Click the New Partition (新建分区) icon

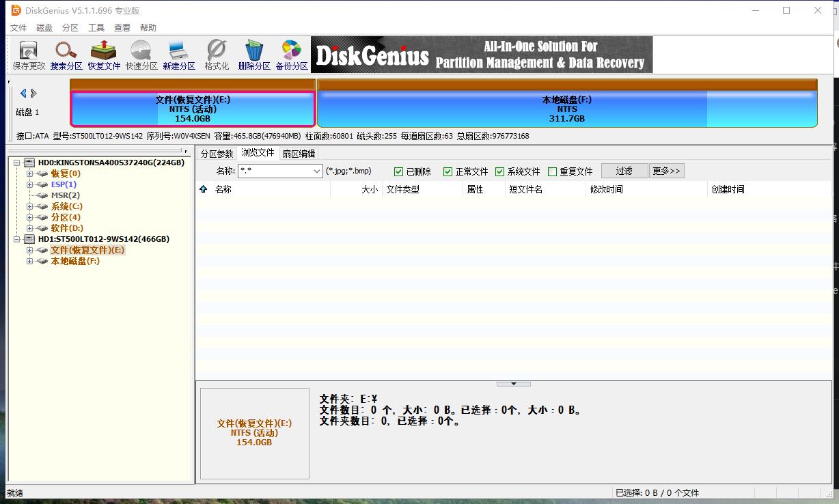point(179,55)
